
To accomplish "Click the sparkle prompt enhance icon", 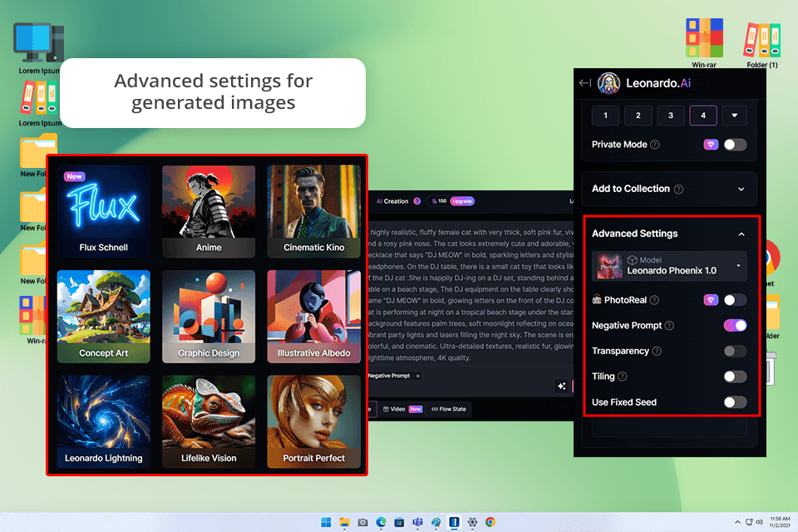I will point(561,386).
